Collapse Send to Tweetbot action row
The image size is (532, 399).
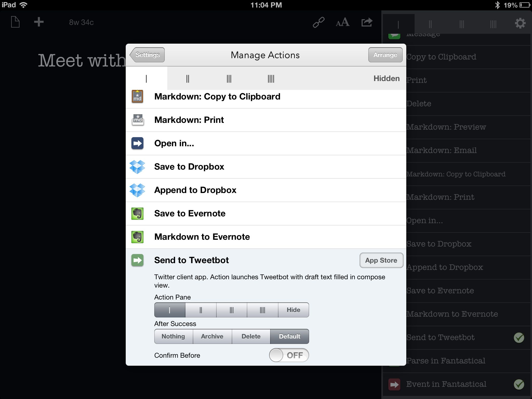click(191, 260)
